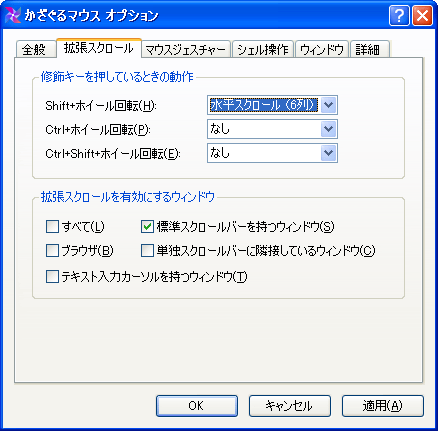
Task: Open the Shift+ホイール回転 dropdown arrow
Action: tap(328, 105)
